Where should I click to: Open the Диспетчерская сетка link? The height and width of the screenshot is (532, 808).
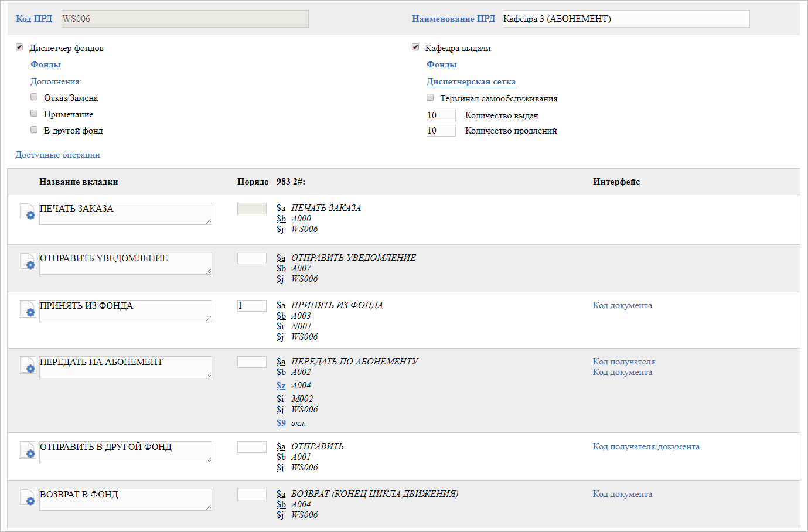pyautogui.click(x=471, y=81)
